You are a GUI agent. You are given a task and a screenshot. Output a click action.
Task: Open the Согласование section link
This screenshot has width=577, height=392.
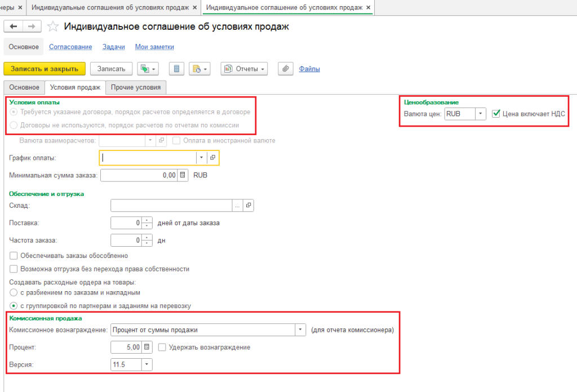[70, 47]
